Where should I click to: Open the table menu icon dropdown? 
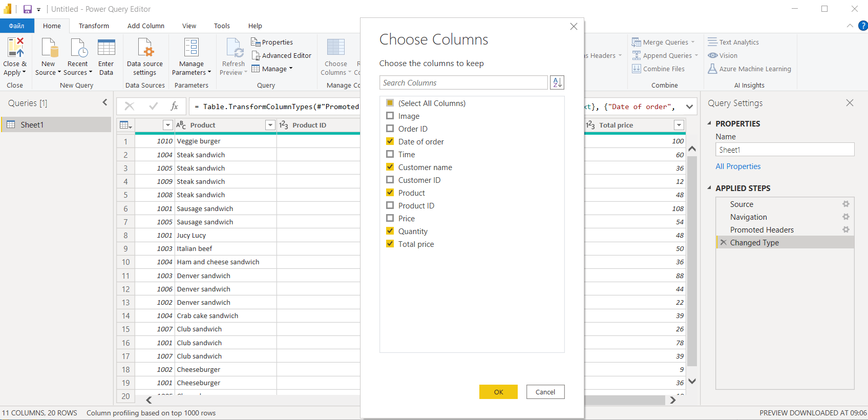pos(125,125)
